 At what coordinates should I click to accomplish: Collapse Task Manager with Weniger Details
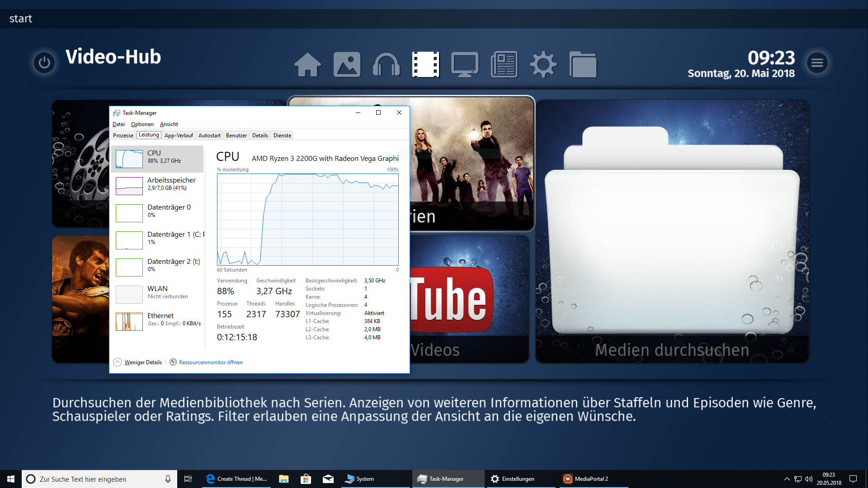(x=142, y=362)
